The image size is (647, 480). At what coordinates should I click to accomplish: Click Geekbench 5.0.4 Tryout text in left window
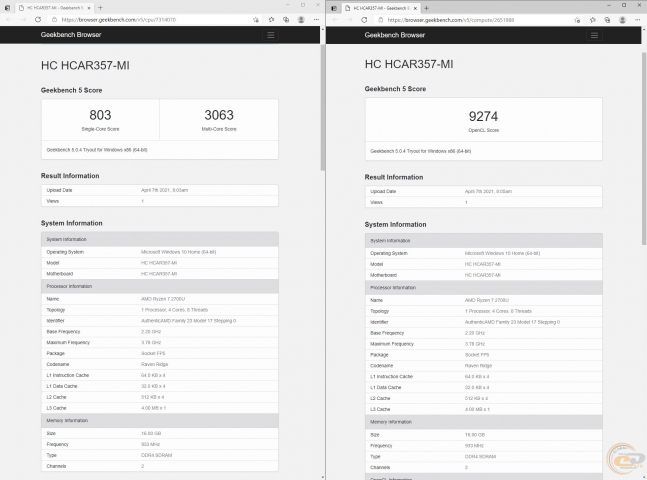(97, 150)
